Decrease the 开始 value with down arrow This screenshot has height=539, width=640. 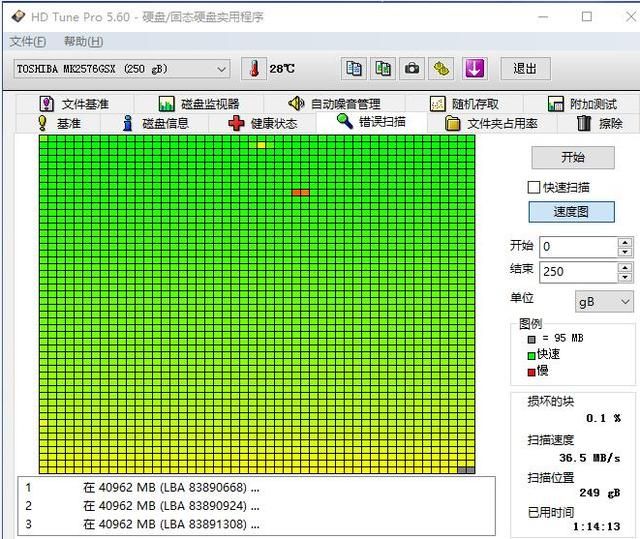[625, 252]
